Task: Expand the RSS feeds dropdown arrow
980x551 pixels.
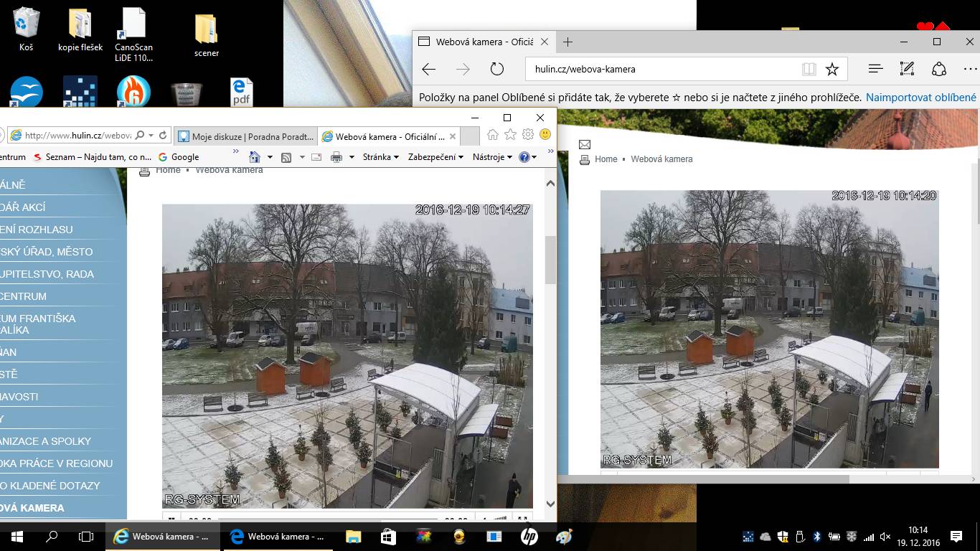Action: tap(302, 157)
